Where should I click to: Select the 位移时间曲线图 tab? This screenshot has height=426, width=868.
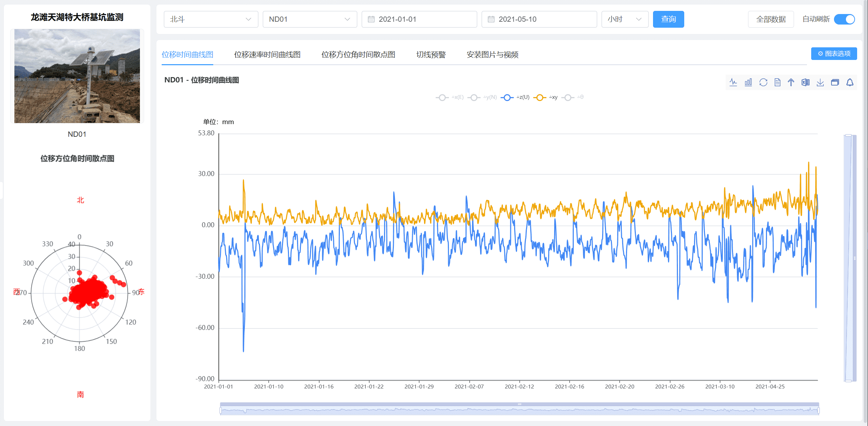[x=187, y=55]
